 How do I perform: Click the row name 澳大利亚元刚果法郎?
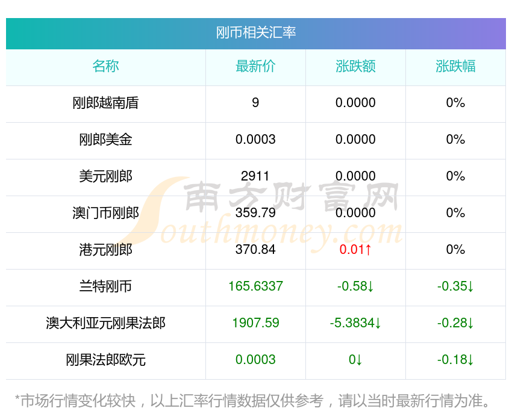click(105, 323)
